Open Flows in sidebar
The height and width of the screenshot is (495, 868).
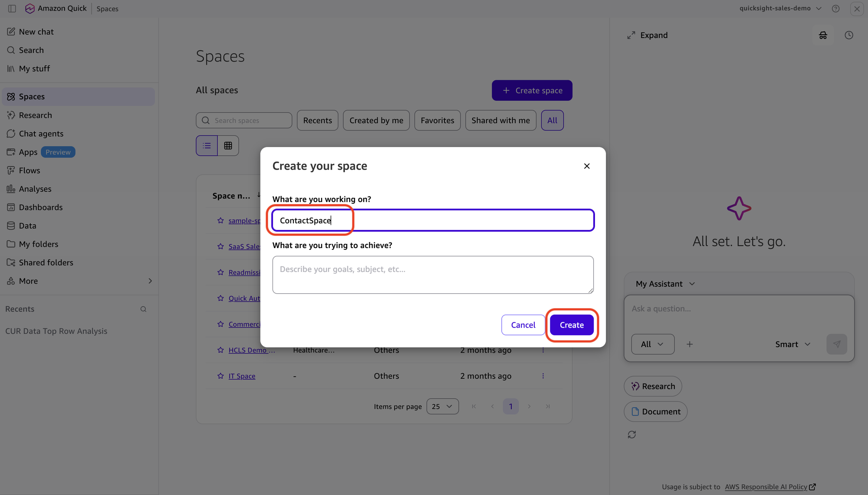[x=30, y=170]
